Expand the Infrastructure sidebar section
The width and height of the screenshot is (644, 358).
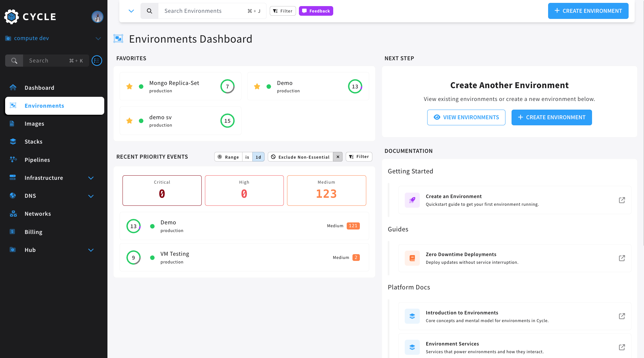91,178
